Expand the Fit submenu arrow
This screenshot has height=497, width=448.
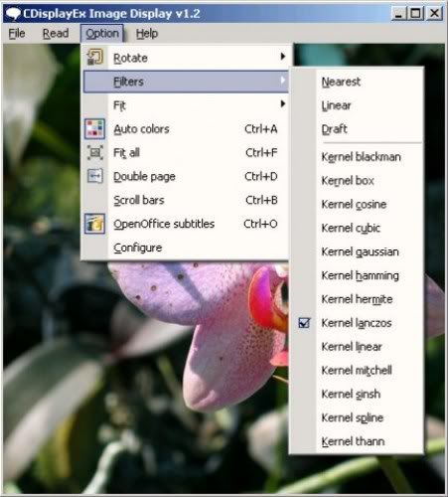coord(283,104)
